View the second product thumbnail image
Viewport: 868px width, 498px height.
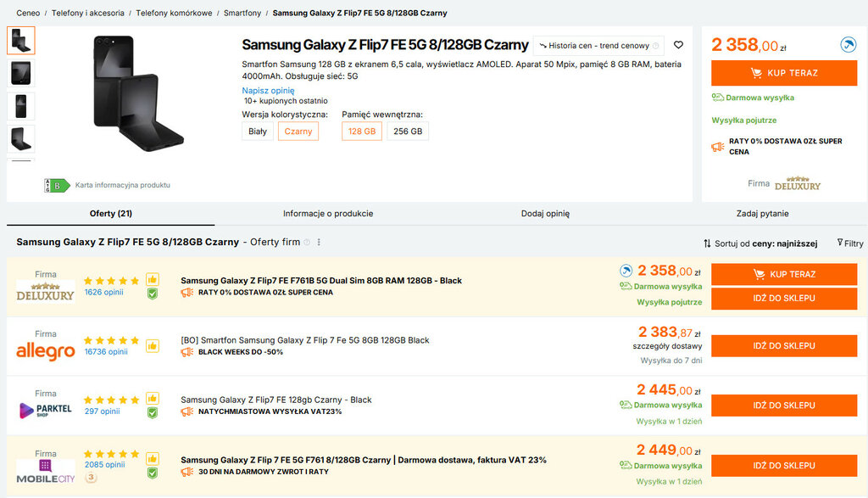click(21, 73)
